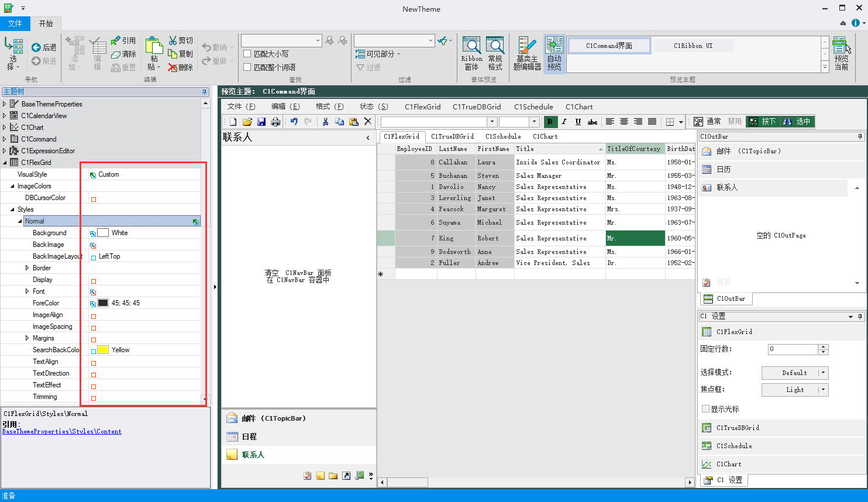The width and height of the screenshot is (868, 502).
Task: Click the 预览当前 button
Action: (841, 53)
